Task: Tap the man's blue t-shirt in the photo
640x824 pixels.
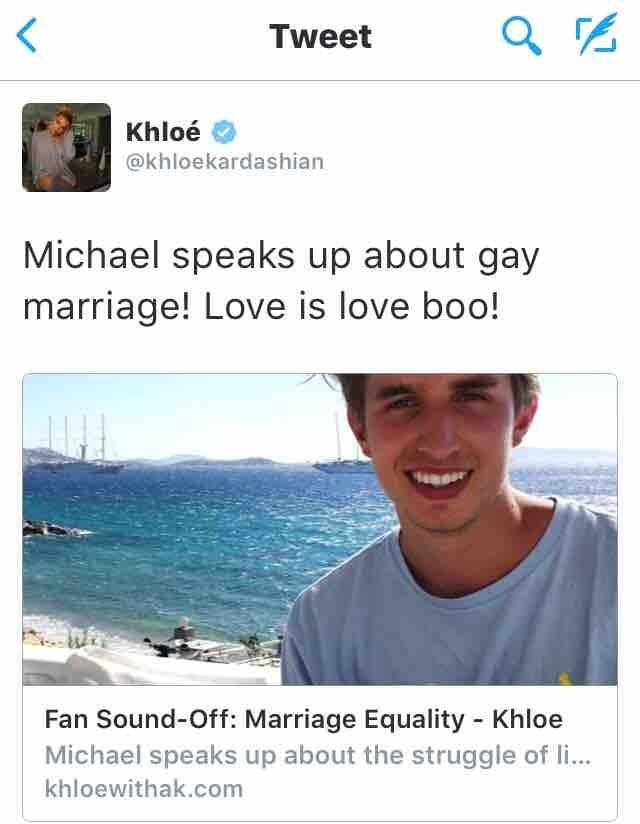Action: pyautogui.click(x=452, y=599)
